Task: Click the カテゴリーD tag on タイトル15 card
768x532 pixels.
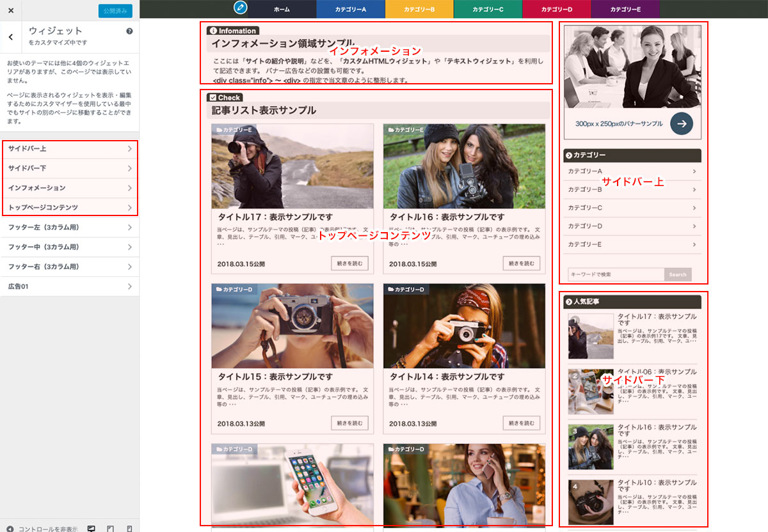Action: [234, 290]
